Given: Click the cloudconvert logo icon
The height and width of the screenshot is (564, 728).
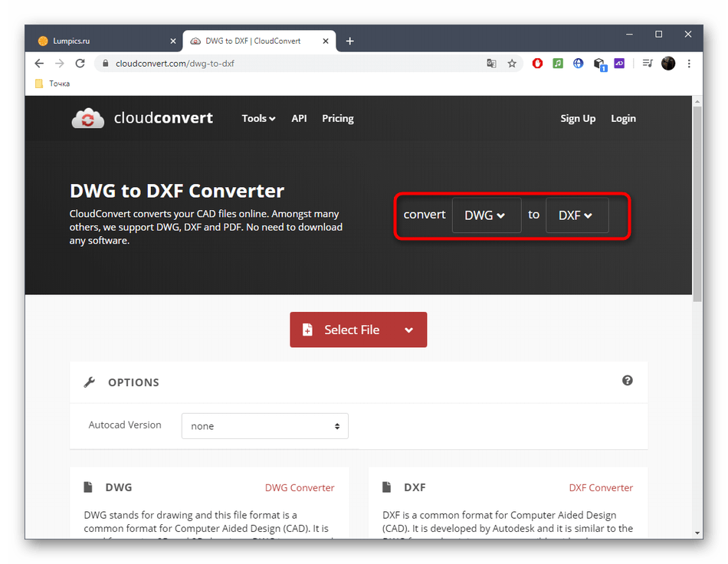Looking at the screenshot, I should 88,118.
